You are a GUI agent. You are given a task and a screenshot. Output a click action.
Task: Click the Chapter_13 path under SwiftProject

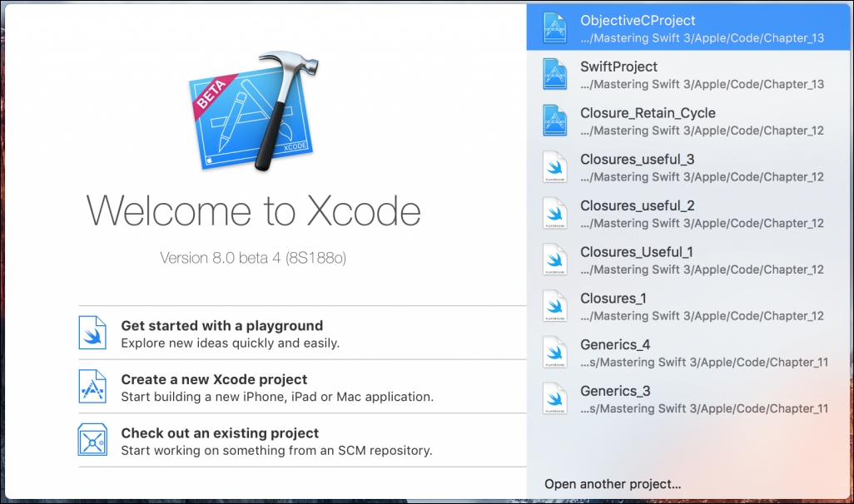coord(702,84)
